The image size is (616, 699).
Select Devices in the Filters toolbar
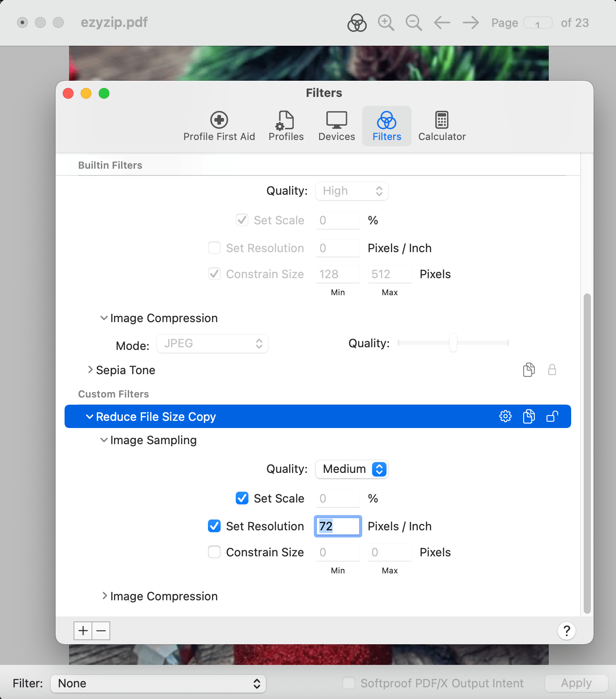pyautogui.click(x=336, y=126)
